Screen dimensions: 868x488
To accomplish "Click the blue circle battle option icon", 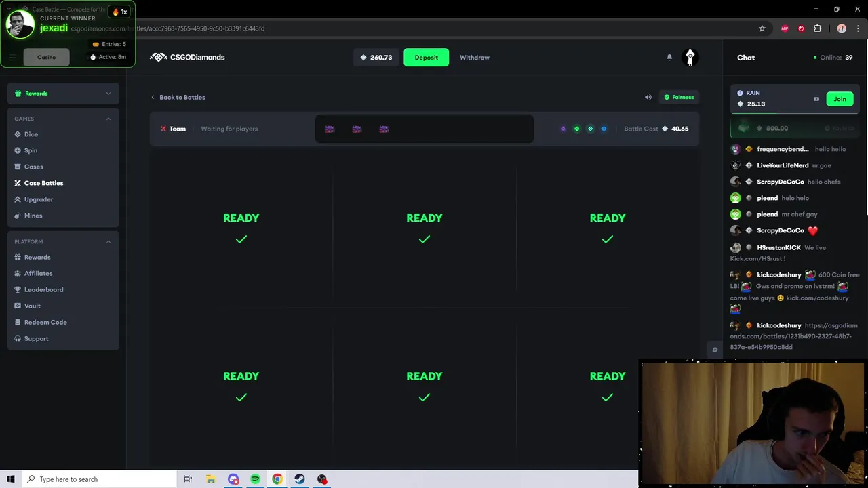I will point(604,129).
